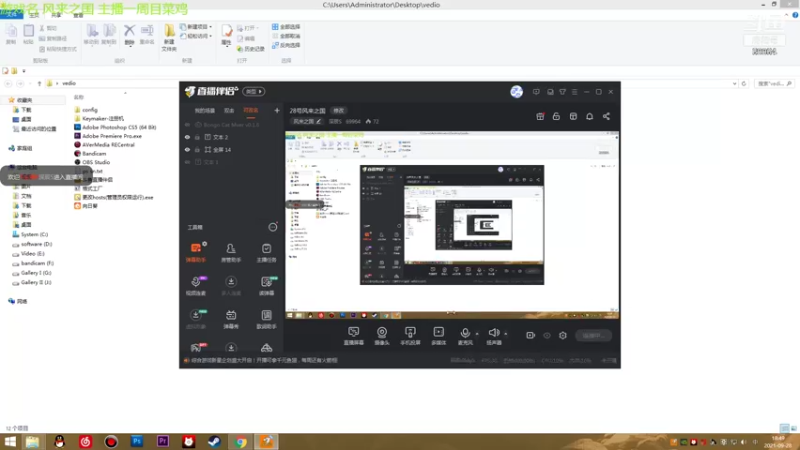Expand microphone options arrow
Viewport: 800px width, 450px height.
[x=477, y=334]
